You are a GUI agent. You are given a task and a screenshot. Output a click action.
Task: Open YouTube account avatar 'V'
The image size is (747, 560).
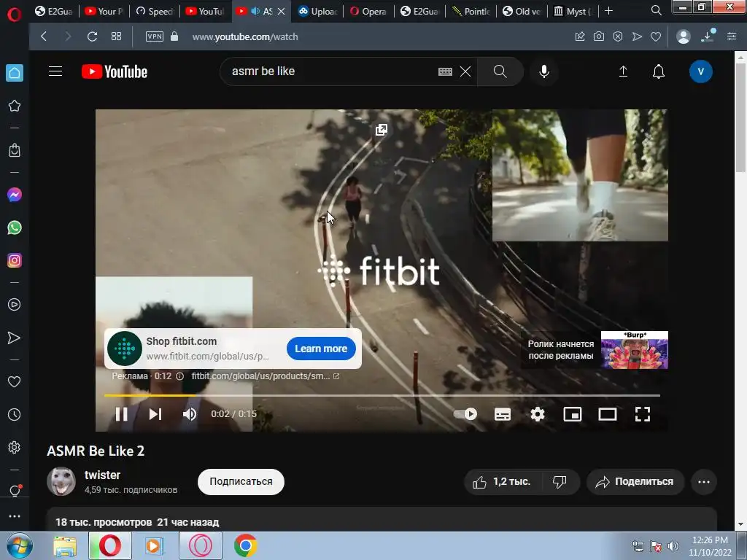pos(701,71)
